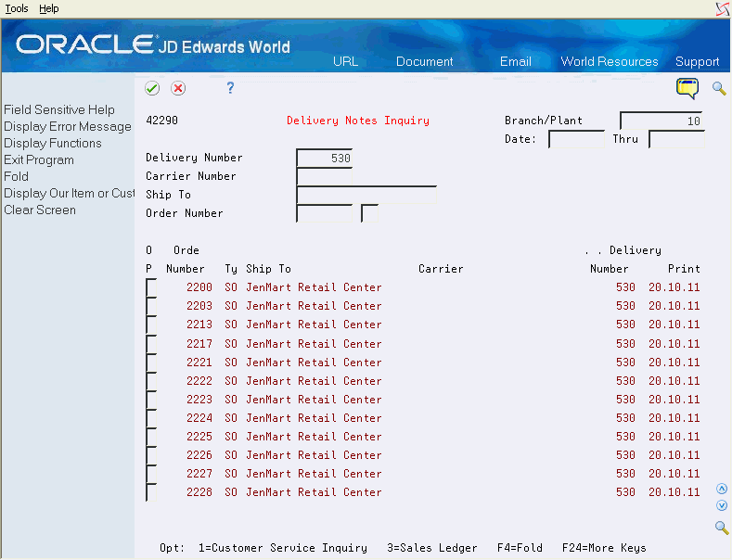Select option field for order 2226
Viewport: 732px width, 560px height.
[x=151, y=455]
